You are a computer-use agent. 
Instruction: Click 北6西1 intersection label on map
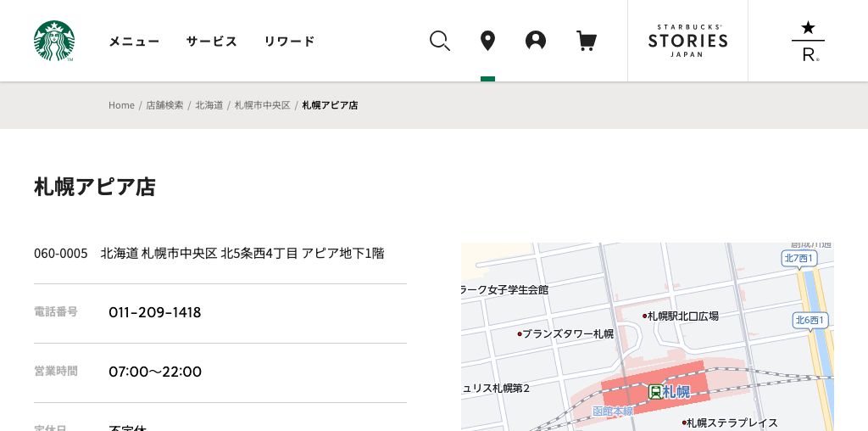(810, 321)
